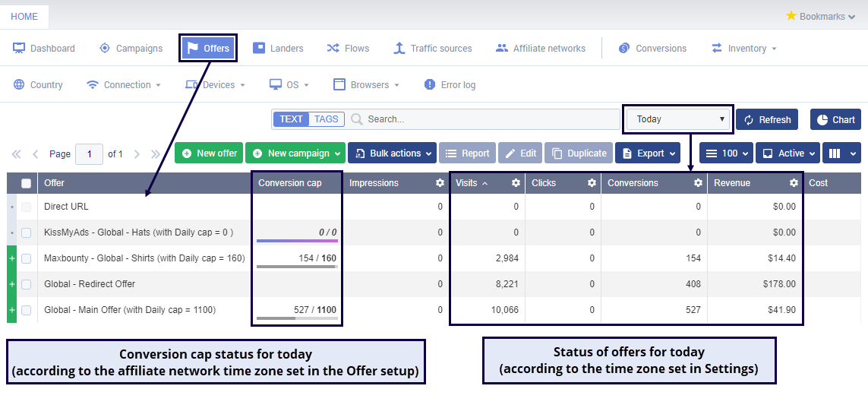Click the search magnifier icon
Viewport: 868px width, 408px height.
click(x=357, y=119)
